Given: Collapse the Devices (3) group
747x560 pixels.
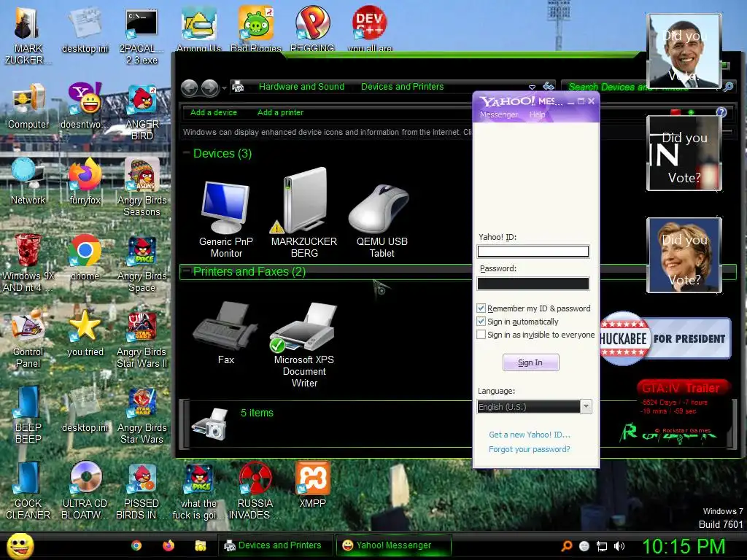Looking at the screenshot, I should (x=187, y=153).
